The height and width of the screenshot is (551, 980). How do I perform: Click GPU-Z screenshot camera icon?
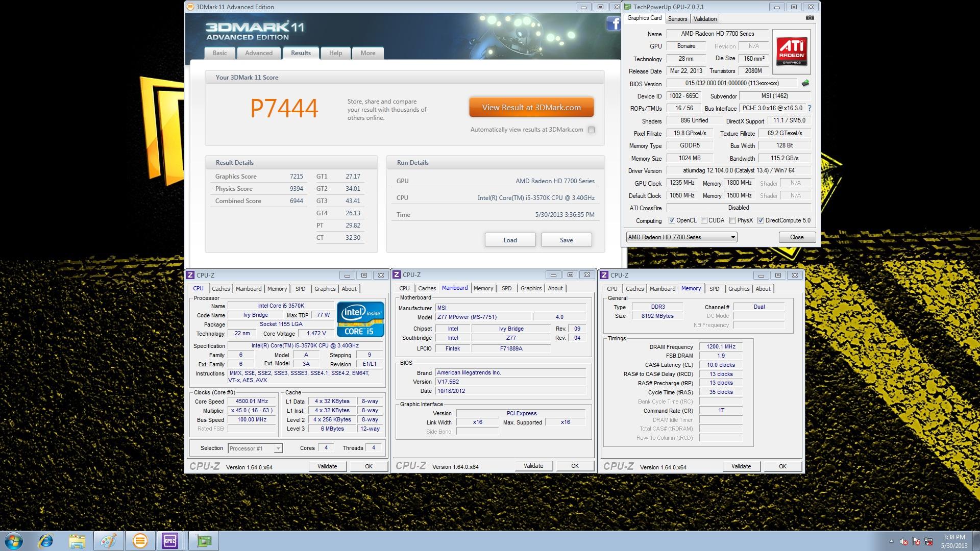click(x=810, y=18)
